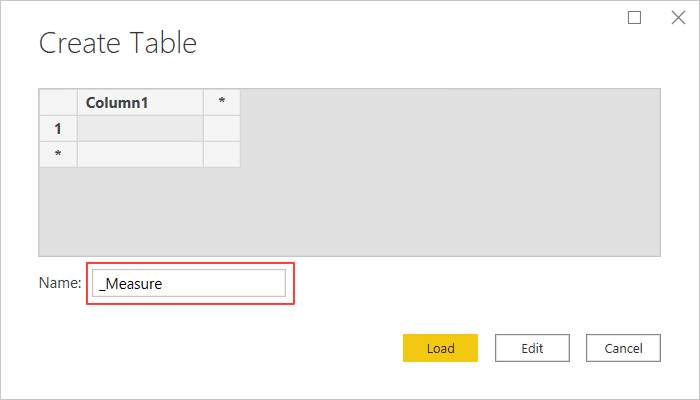The height and width of the screenshot is (400, 700).
Task: Click bottom-right cell of asterisk row and column
Action: pos(221,154)
